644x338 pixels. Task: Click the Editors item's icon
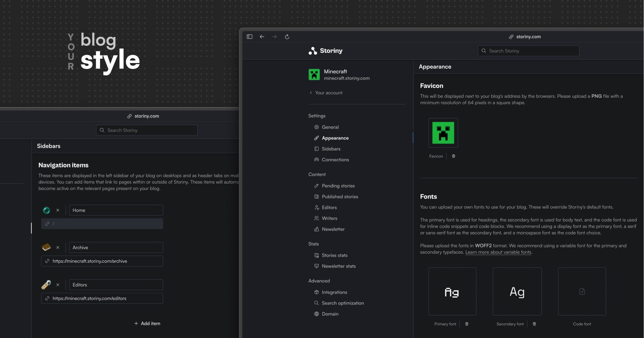pos(46,284)
